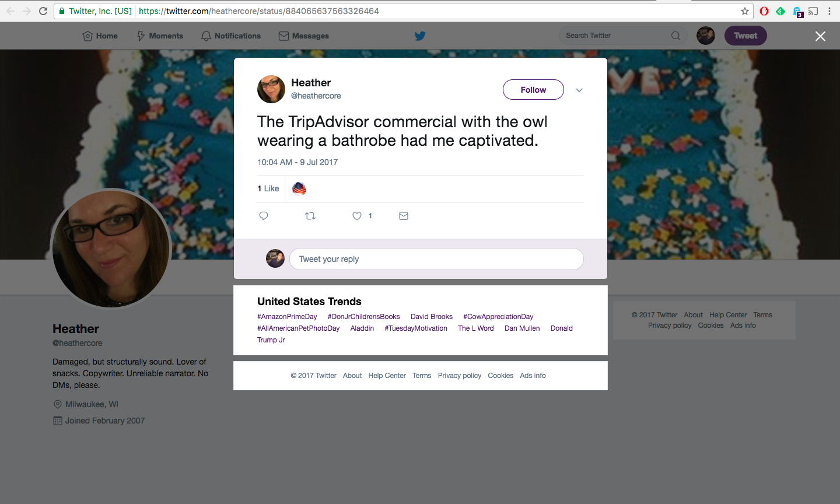
Task: Click the browser forward arrow
Action: click(x=27, y=11)
